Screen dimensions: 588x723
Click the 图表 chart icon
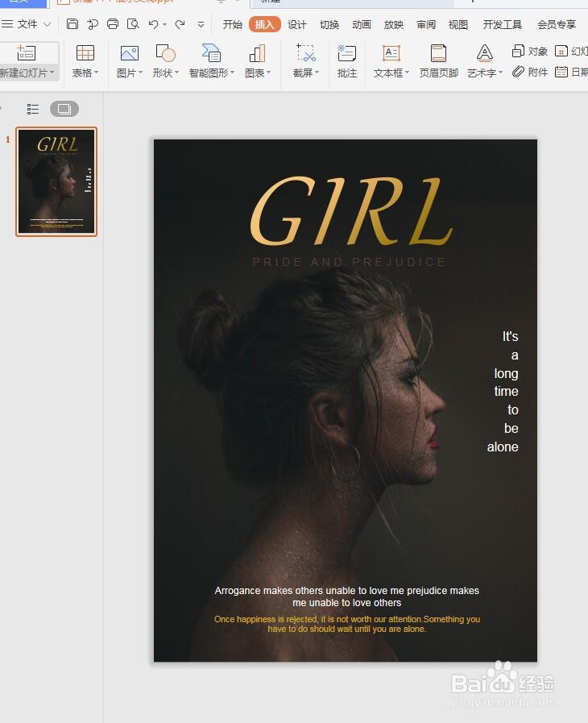pyautogui.click(x=258, y=53)
